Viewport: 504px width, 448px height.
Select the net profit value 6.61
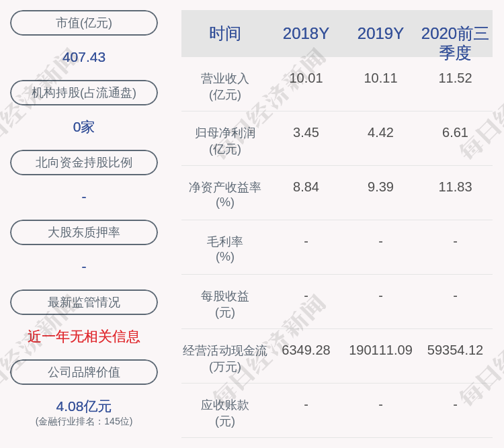pyautogui.click(x=455, y=133)
